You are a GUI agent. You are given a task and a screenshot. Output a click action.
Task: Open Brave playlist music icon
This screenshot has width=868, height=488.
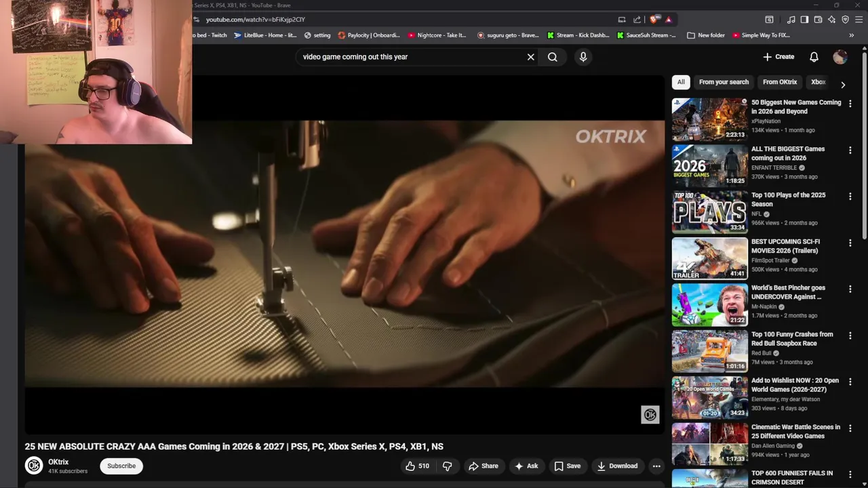pos(791,20)
